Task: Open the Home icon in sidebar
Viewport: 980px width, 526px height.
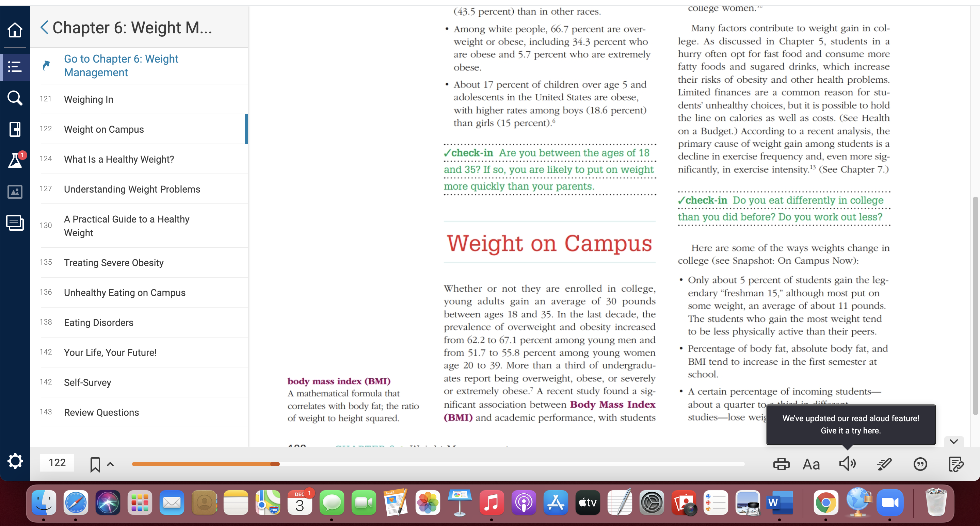Action: click(x=15, y=30)
